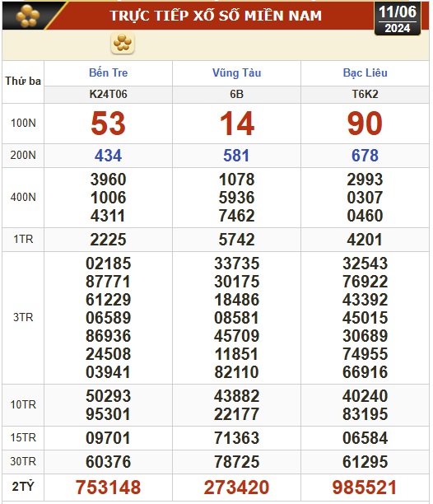This screenshot has width=433, height=504.
Task: Open the Bạc Liêu province link
Action: point(365,72)
